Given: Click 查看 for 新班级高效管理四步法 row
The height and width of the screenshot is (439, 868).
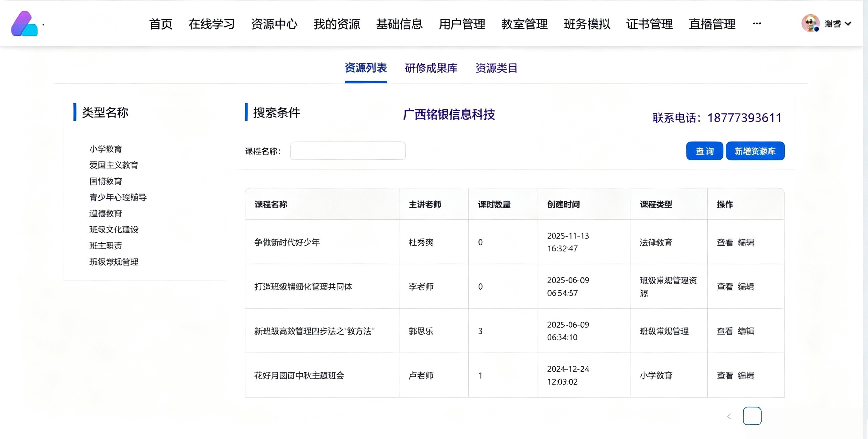Looking at the screenshot, I should (x=725, y=331).
